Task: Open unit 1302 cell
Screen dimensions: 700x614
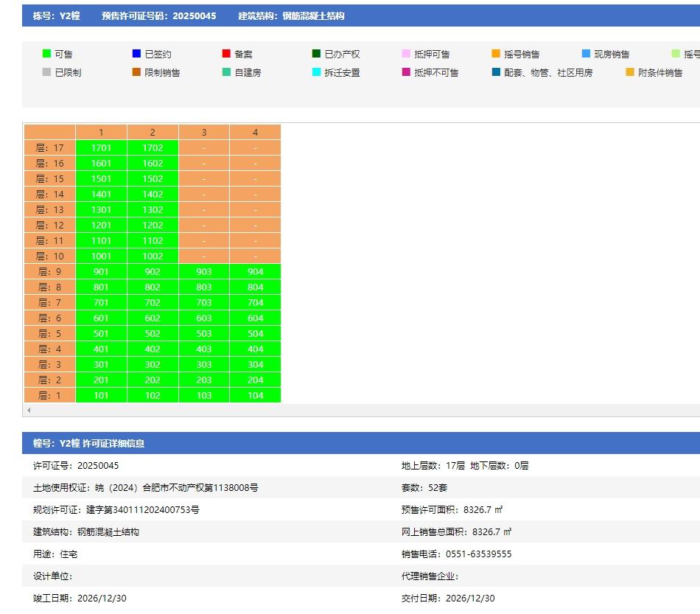Action: point(153,210)
